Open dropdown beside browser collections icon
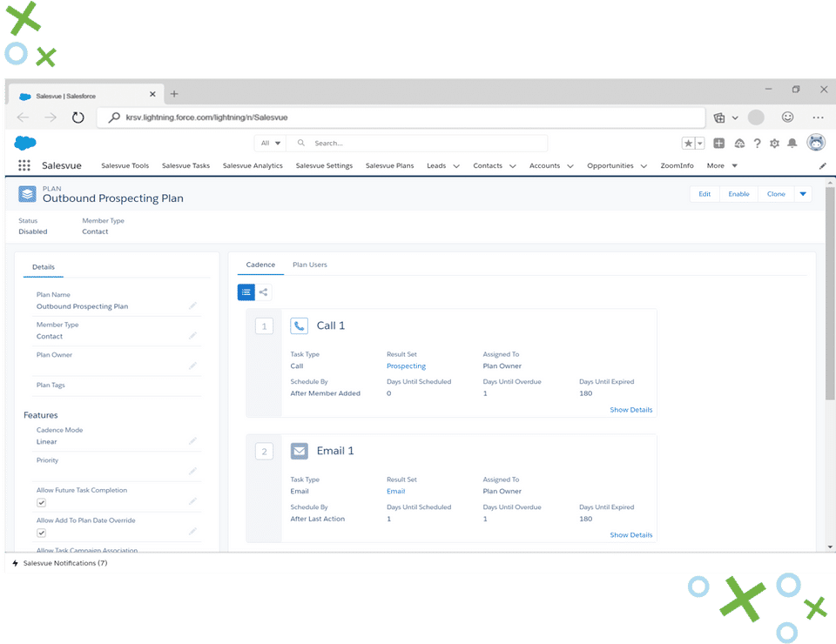836x644 pixels. click(x=735, y=117)
